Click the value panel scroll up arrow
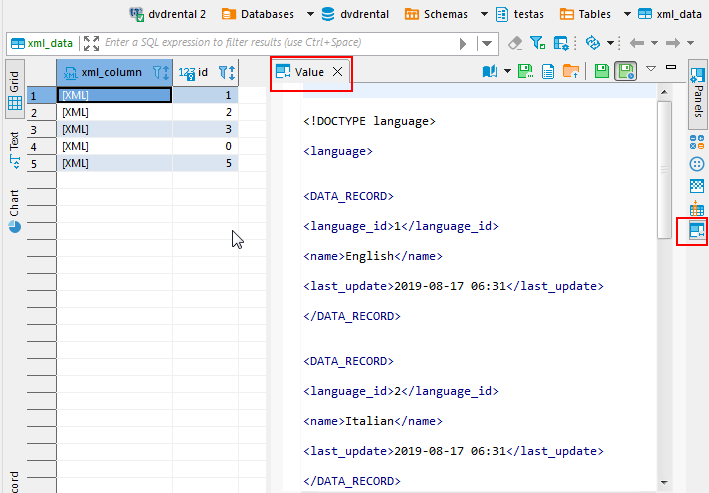Viewport: 709px width, 493px height. (664, 92)
